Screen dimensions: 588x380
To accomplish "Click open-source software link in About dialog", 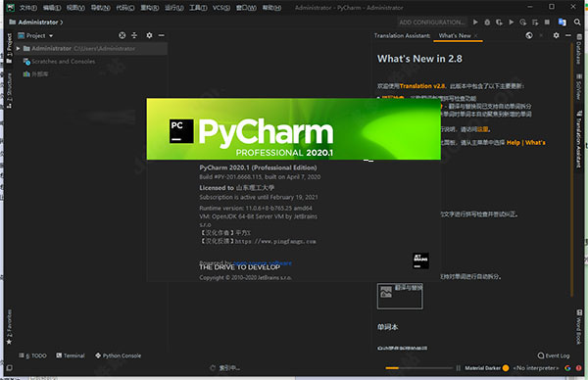I will click(x=263, y=263).
